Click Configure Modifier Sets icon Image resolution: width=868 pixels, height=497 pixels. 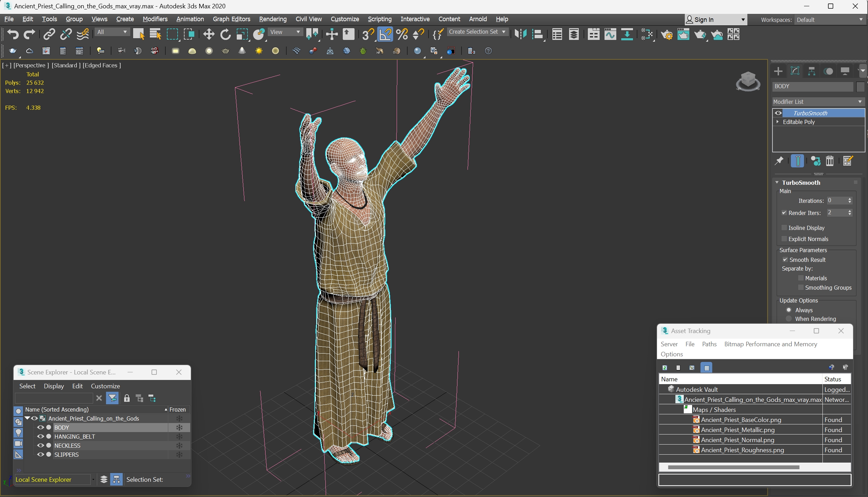(847, 161)
